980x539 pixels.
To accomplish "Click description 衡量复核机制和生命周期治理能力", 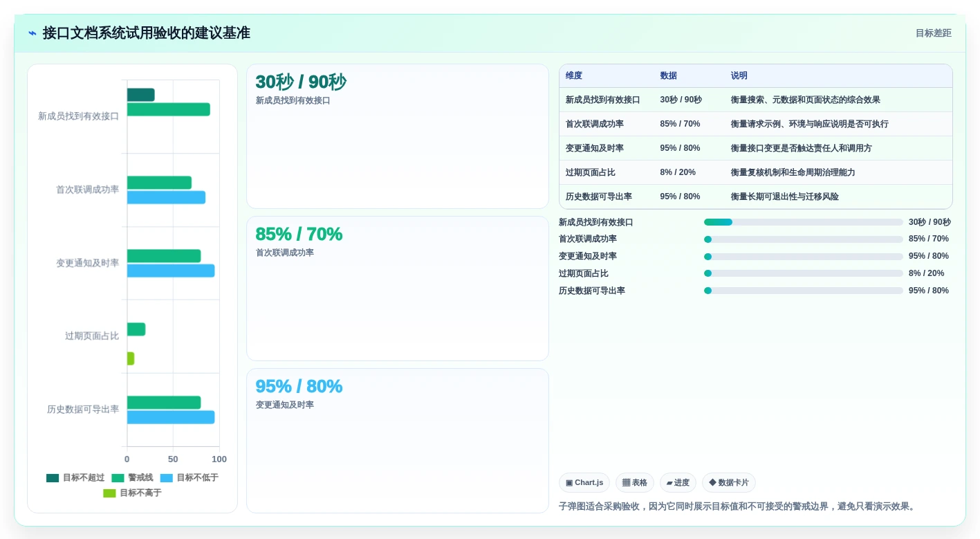I will [x=793, y=173].
